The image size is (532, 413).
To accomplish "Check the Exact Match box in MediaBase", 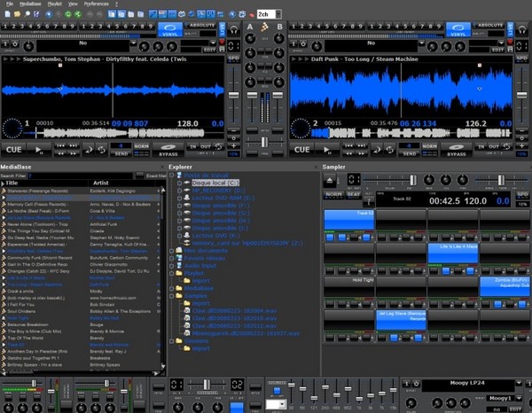I will pos(139,175).
